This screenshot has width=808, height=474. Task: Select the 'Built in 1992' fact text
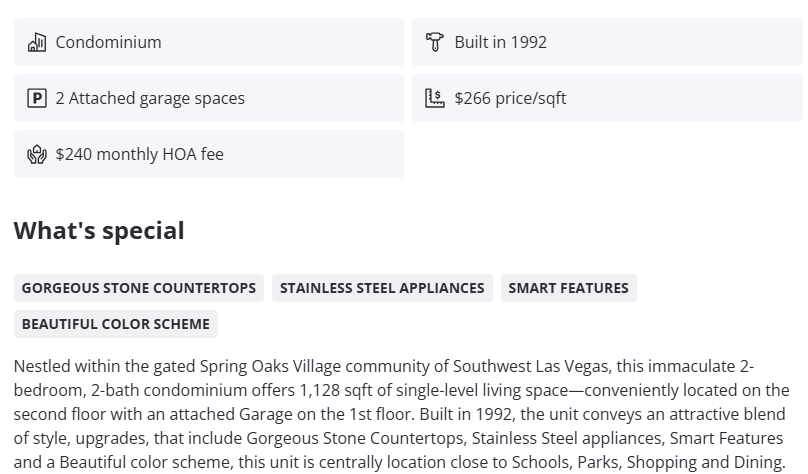point(500,42)
